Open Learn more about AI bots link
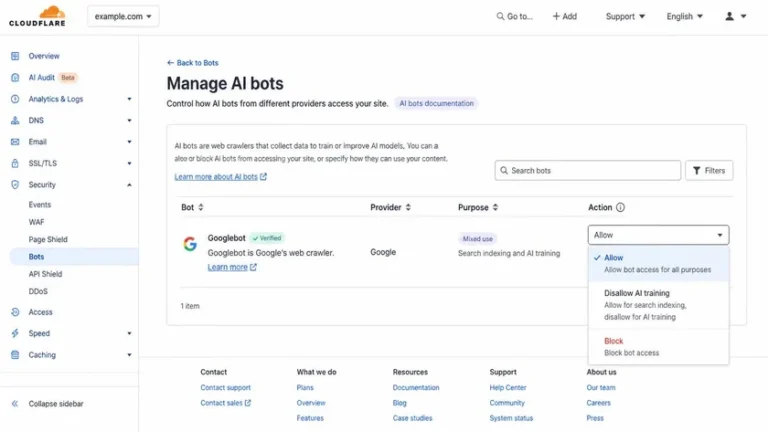Screen dimensions: 768x432 220,177
